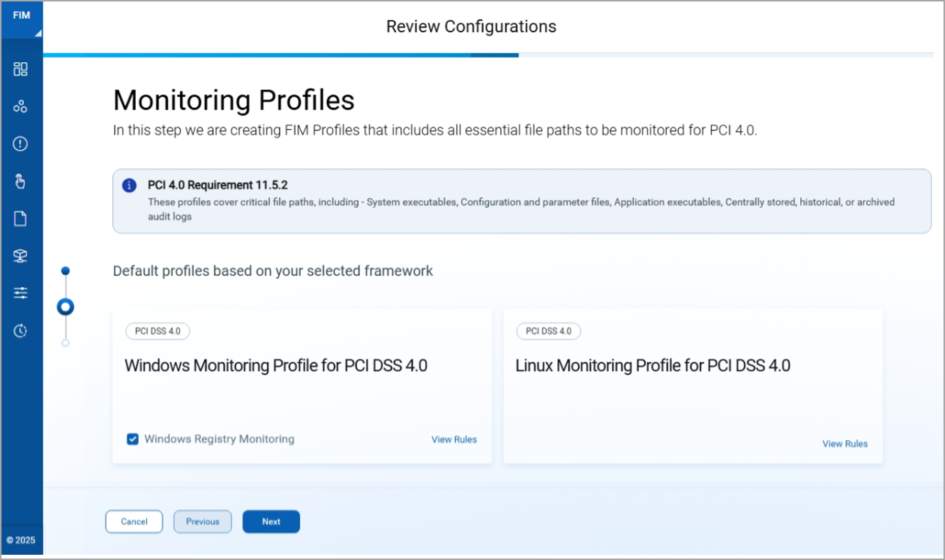Click the Monitoring Profiles heading

[234, 100]
